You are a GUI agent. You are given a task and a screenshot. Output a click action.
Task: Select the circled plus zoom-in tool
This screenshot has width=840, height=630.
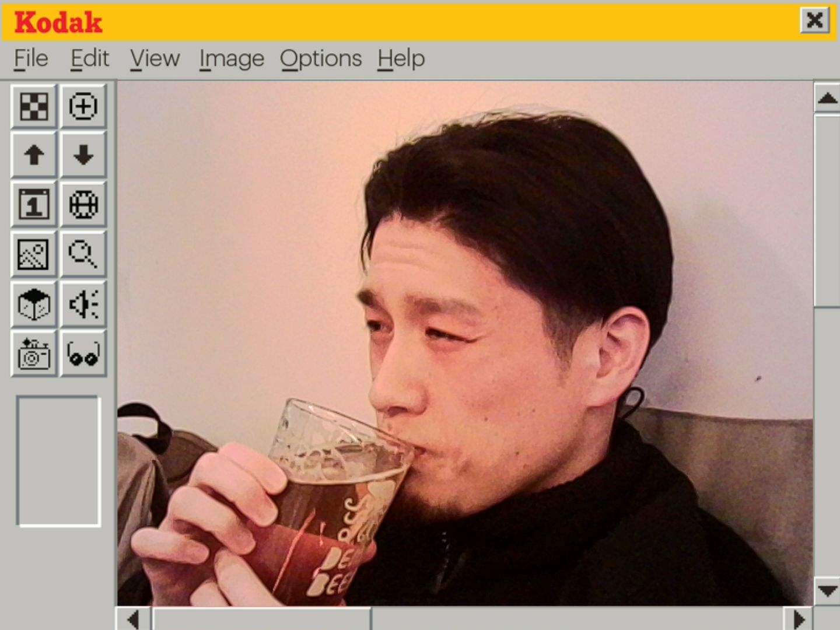click(x=83, y=106)
